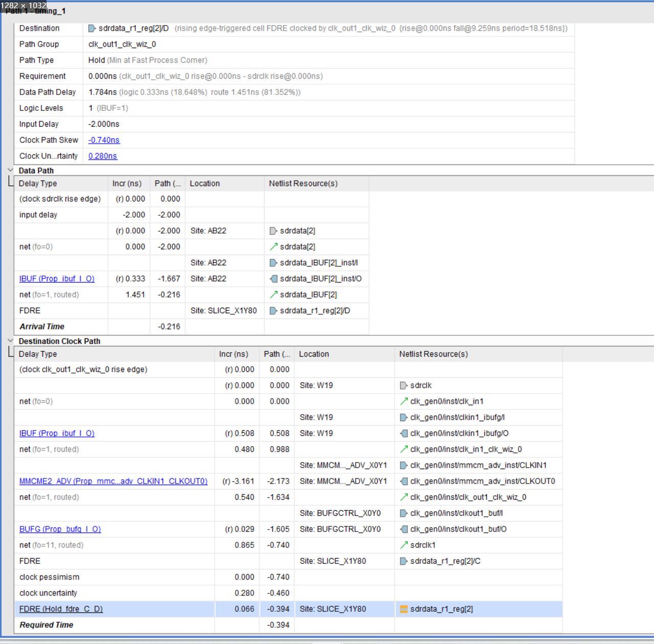Select the Input Delay -2.000ns value
The image size is (654, 644).
pyautogui.click(x=104, y=124)
